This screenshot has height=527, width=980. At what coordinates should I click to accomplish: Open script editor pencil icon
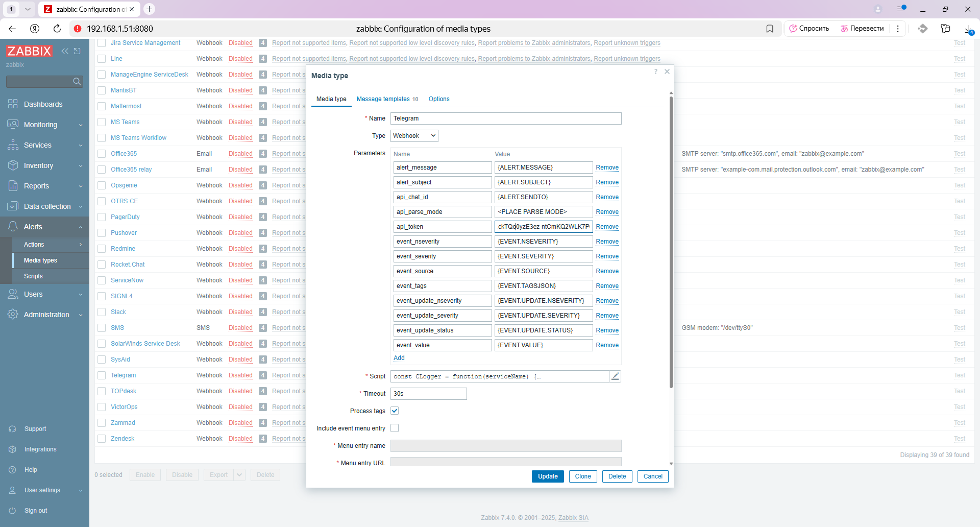[x=615, y=376]
